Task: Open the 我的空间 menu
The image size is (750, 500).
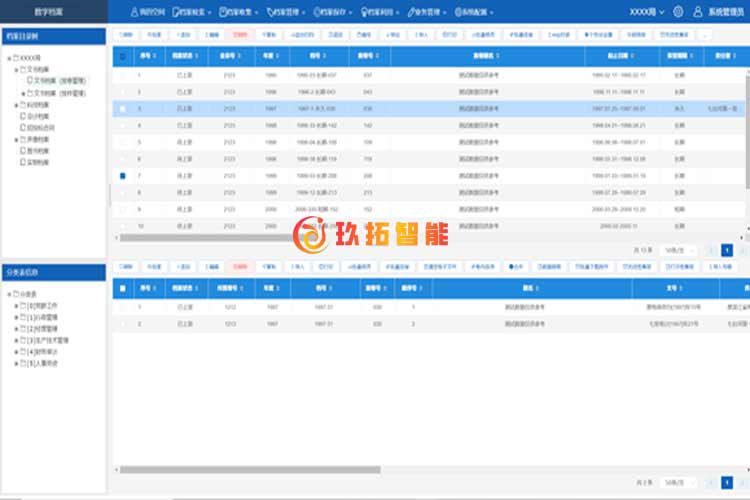Action: pyautogui.click(x=148, y=12)
